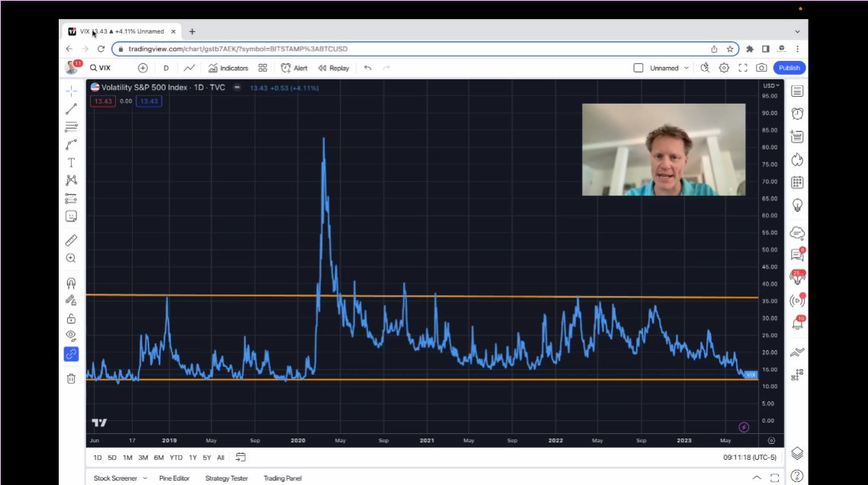Activate the zoom-in tool
Viewport: 868px width, 485px height.
coord(71,258)
